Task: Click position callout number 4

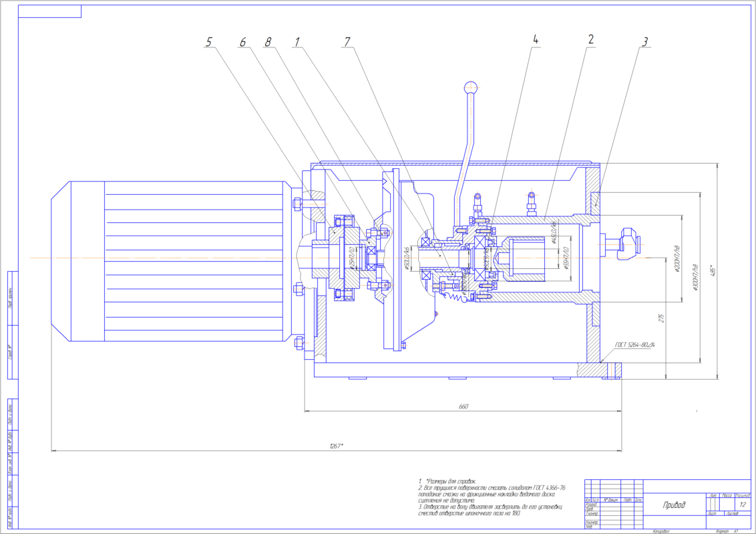Action: (x=535, y=39)
